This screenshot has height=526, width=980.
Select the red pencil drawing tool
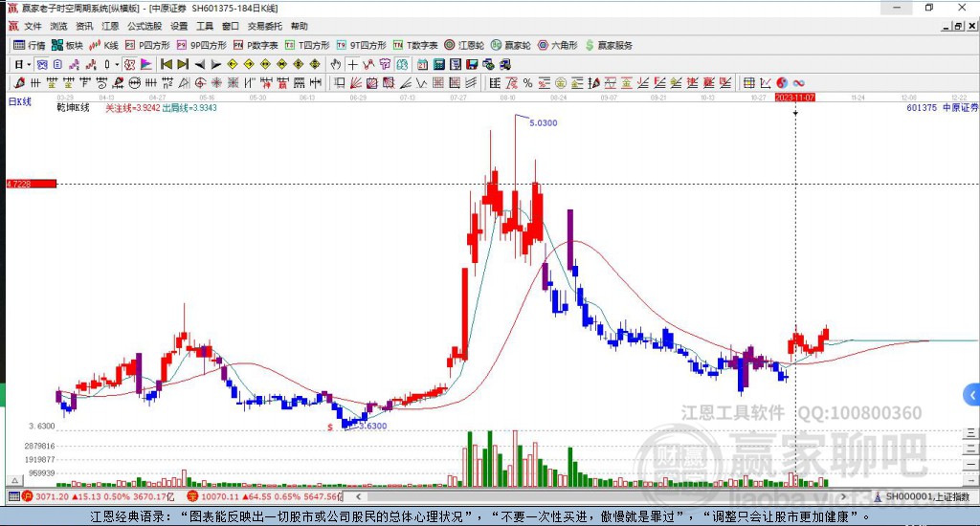point(19,82)
